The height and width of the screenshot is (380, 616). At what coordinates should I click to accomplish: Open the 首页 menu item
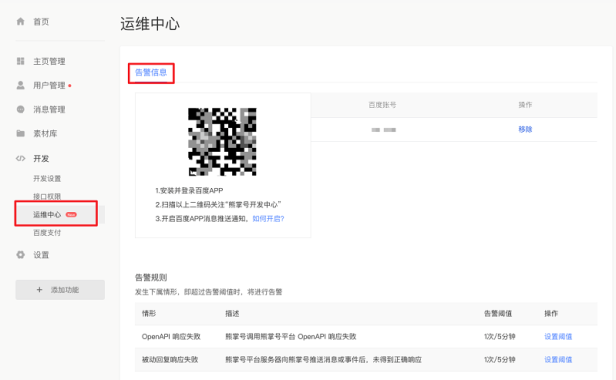point(41,22)
